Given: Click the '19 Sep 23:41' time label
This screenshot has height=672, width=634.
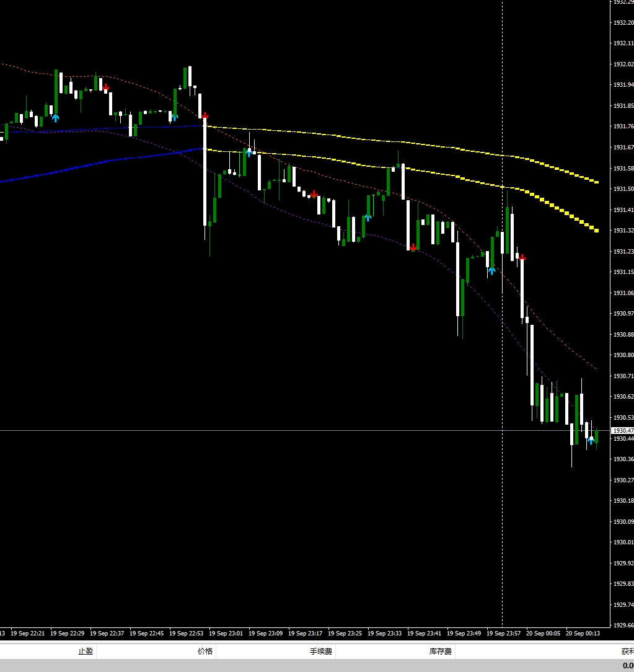Looking at the screenshot, I should pos(424,633).
